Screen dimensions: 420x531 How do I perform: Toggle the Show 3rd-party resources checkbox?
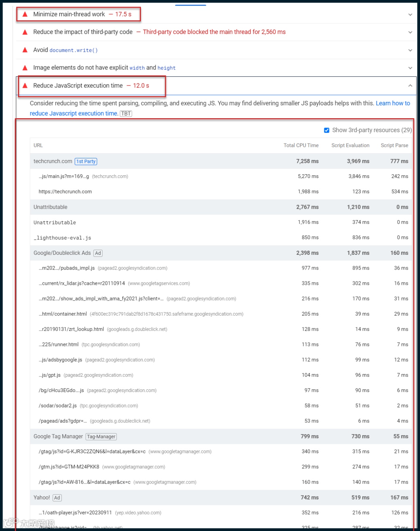[x=326, y=130]
